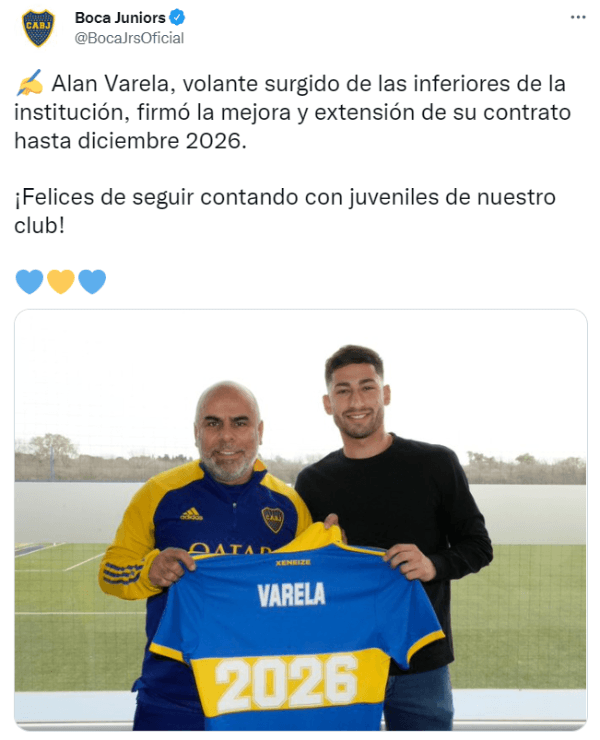This screenshot has width=600, height=740.
Task: Open the @BocaJrsOficial handle
Action: pos(129,38)
